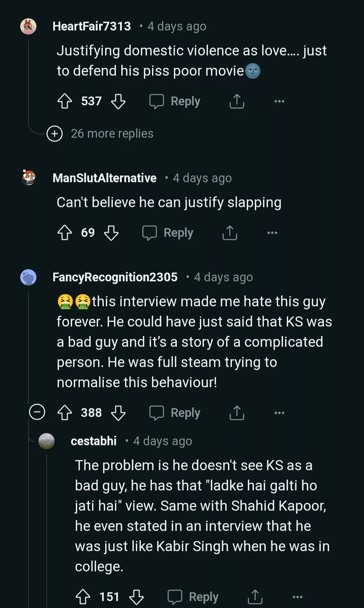Screen dimensions: 364x608
Task: Downvote cestabhi's reply
Action: pyautogui.click(x=136, y=597)
